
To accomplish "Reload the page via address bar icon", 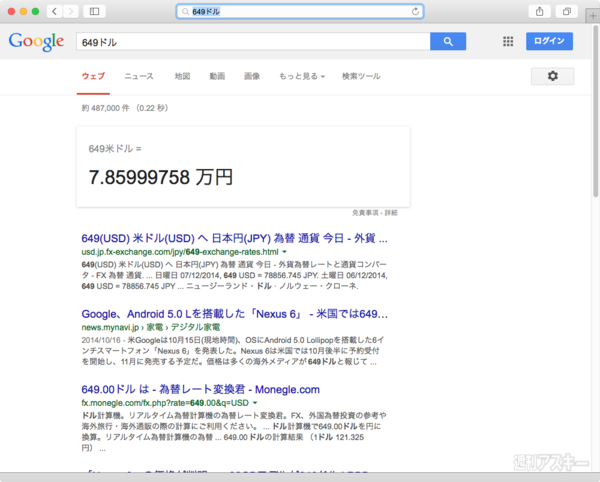I will [415, 11].
